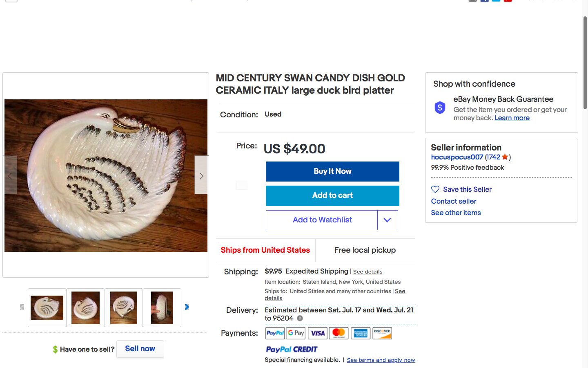
Task: Open the seller profile hocuspocus007
Action: pyautogui.click(x=457, y=157)
